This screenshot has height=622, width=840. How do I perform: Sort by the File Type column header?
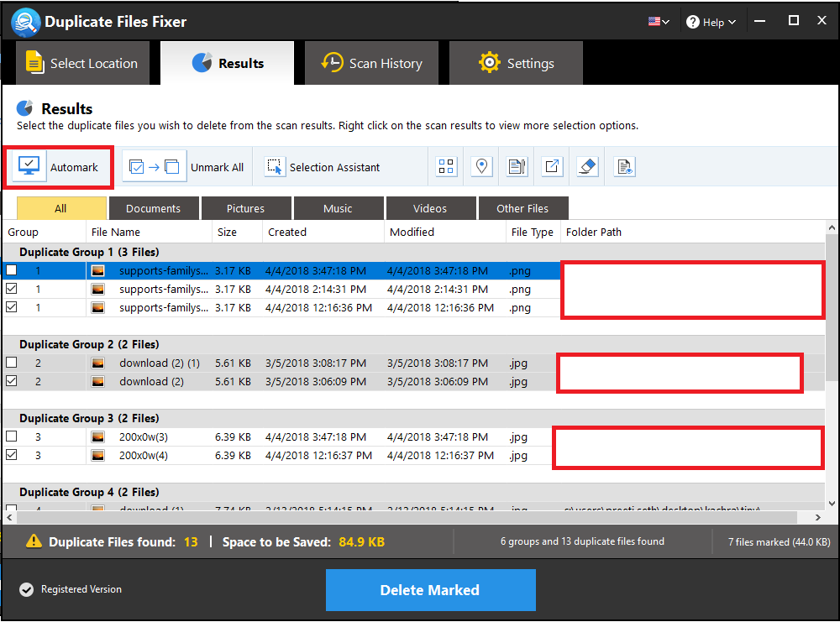532,233
